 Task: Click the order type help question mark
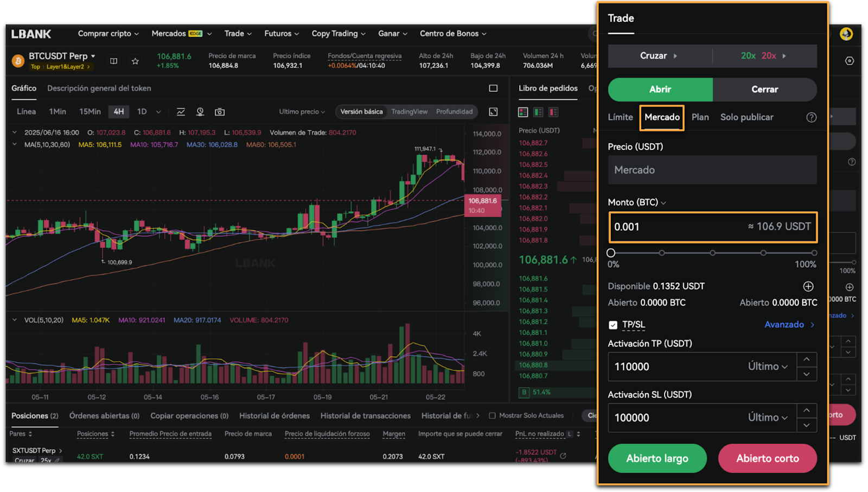pos(811,117)
